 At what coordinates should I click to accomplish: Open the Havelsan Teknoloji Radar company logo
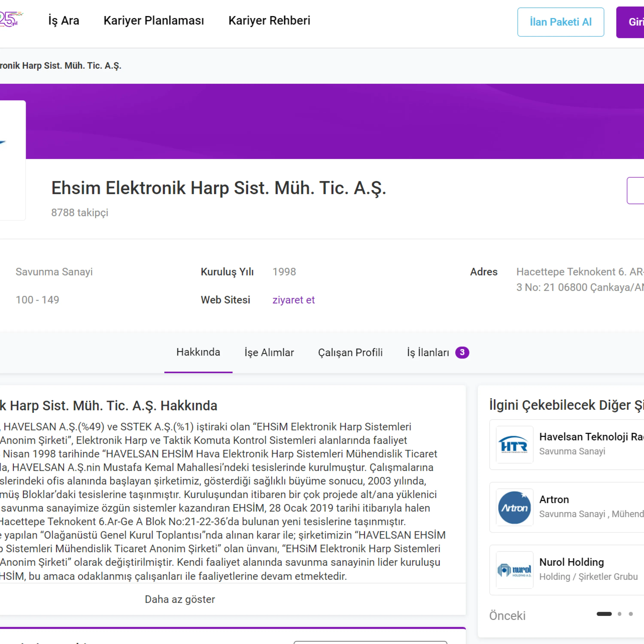click(514, 445)
